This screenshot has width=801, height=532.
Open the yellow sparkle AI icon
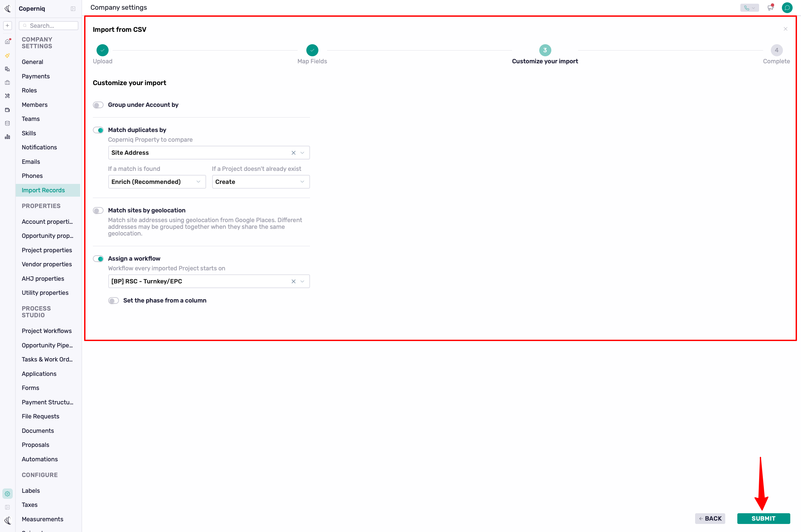click(7, 55)
